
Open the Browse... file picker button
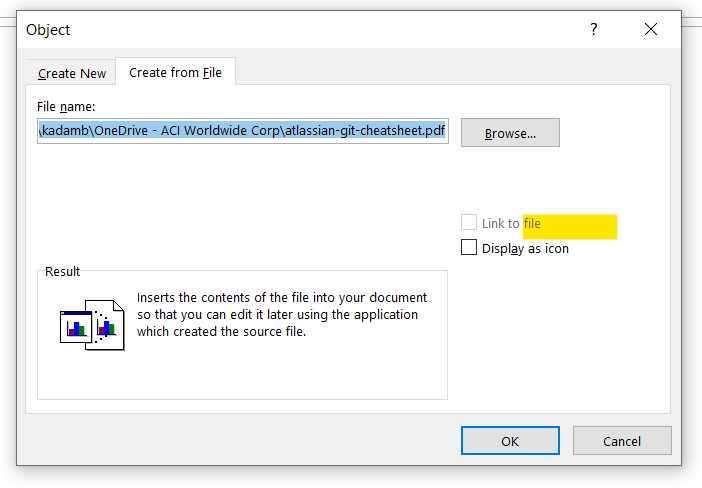pyautogui.click(x=510, y=133)
